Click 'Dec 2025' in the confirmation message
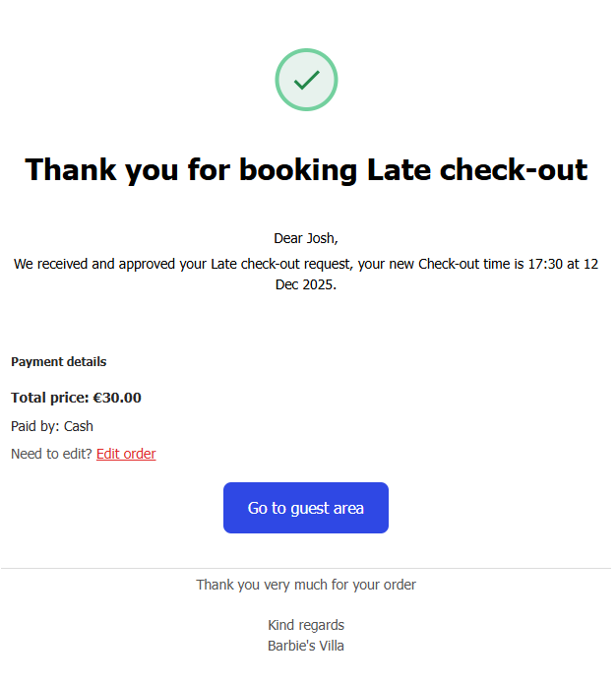The height and width of the screenshot is (684, 616). 306,284
